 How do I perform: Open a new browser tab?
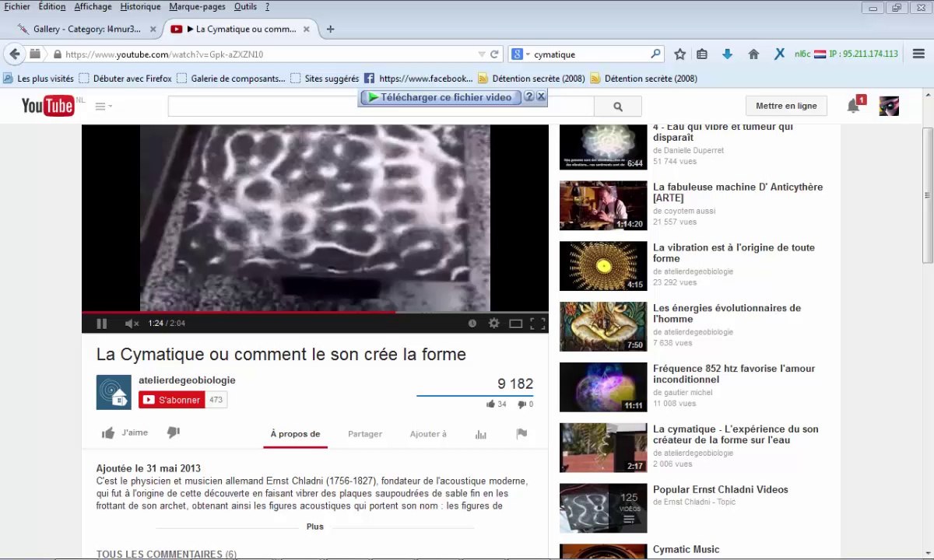click(330, 30)
